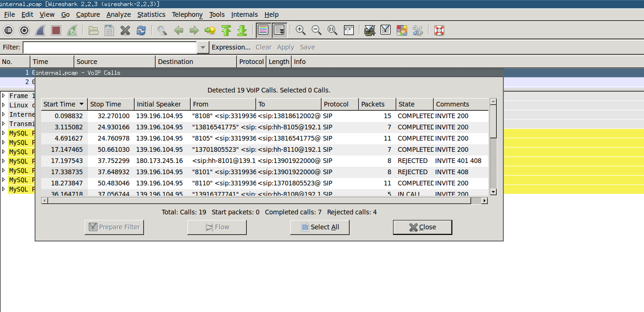Viewport: 644px width, 312px height.
Task: Click into the Filter text field
Action: coord(110,47)
